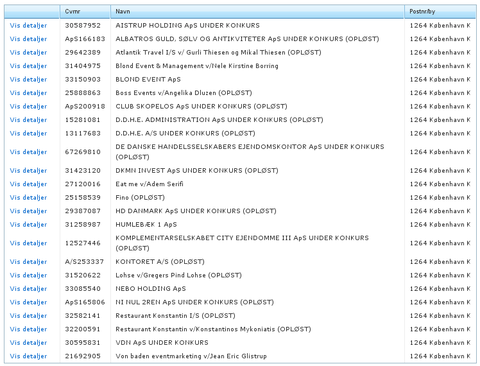Viewport: 480px width, 366px height.
Task: Open Vis detaljer for AISTRUP HOLDING ApS
Action: 28,26
